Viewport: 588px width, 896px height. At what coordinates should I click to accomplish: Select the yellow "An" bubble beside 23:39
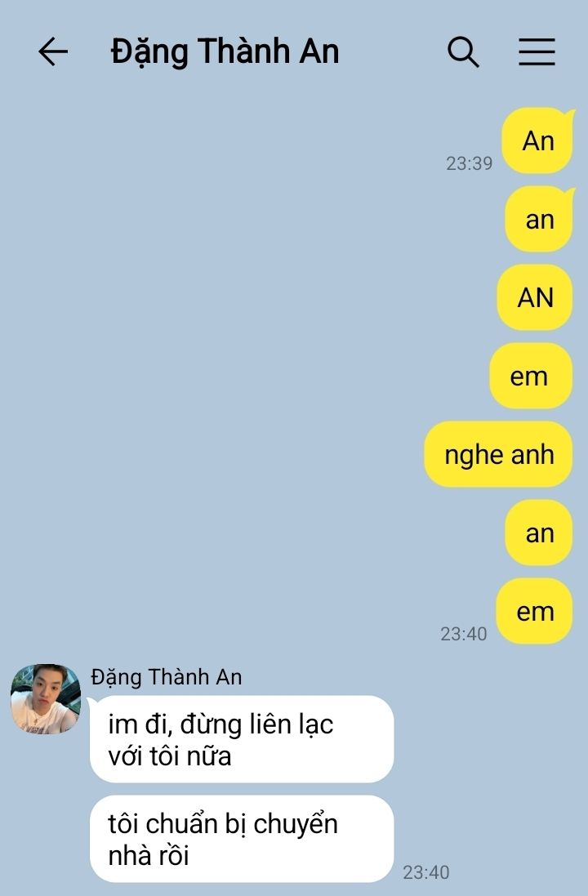click(x=537, y=140)
